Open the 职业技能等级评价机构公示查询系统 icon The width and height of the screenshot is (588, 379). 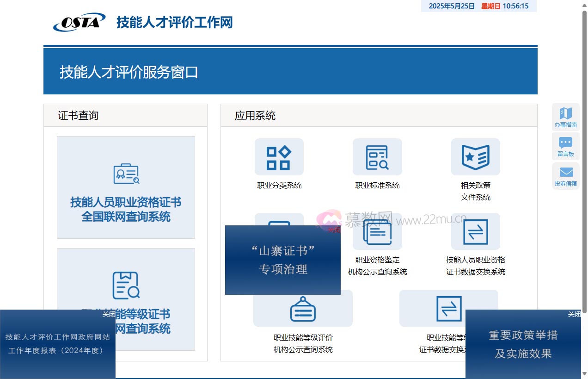pos(303,308)
